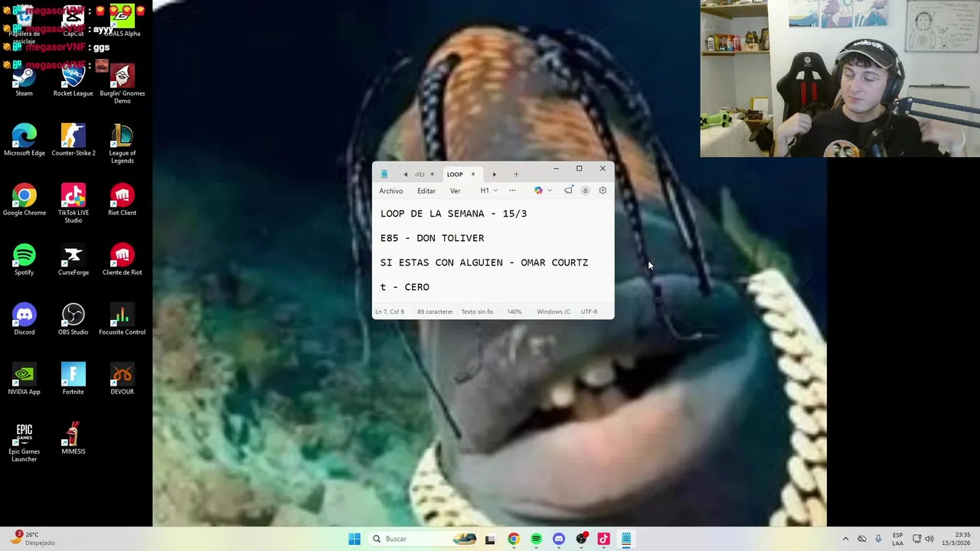Click the line 'E85 - DON TOLIVER'
Image resolution: width=980 pixels, height=551 pixels.
[432, 238]
